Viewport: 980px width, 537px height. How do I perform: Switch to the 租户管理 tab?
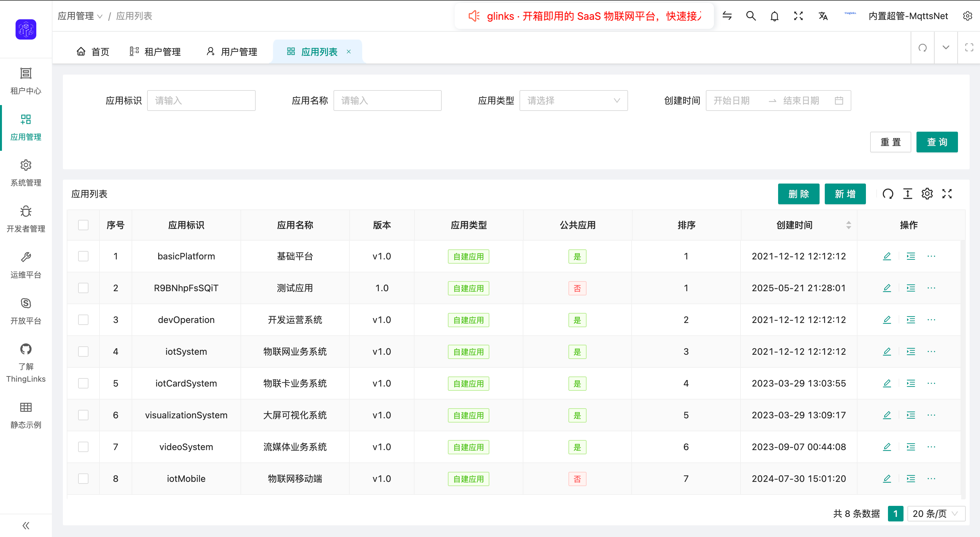click(155, 51)
